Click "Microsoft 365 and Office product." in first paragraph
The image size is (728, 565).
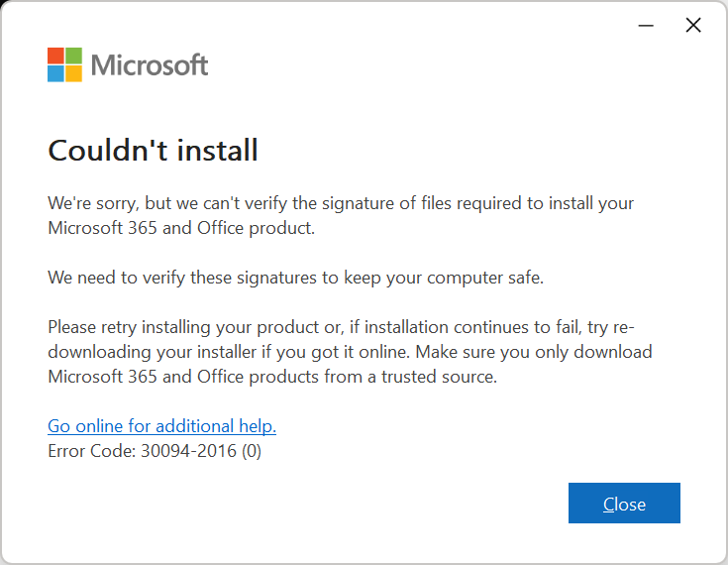[x=181, y=228]
